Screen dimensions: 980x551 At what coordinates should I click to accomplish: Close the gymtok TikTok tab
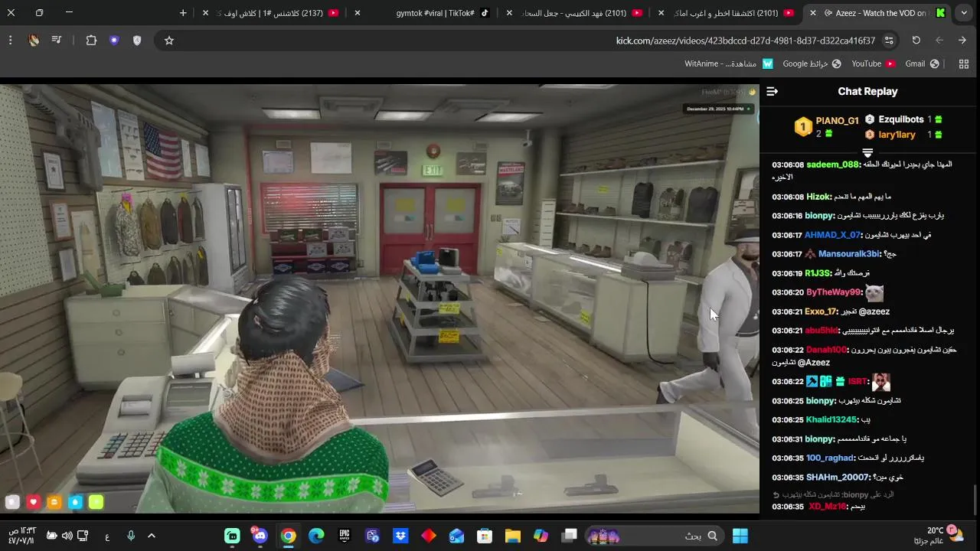tap(358, 13)
